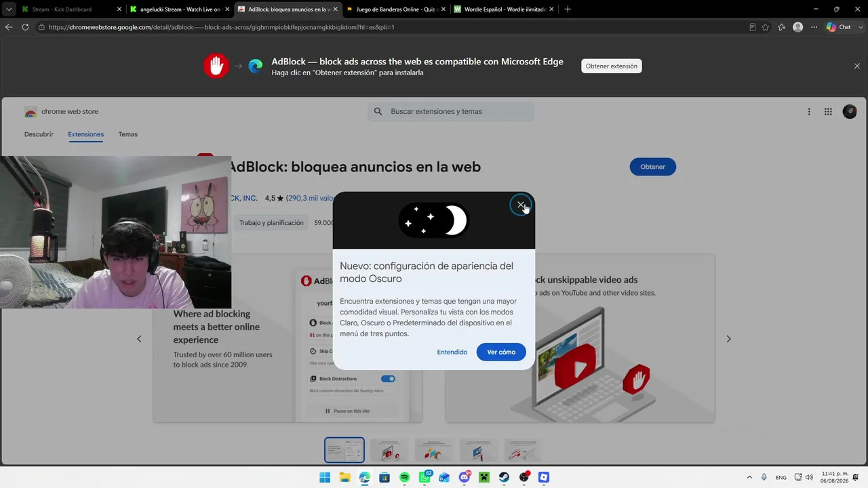This screenshot has width=868, height=488.
Task: Open the Descubrir tab
Action: click(39, 134)
